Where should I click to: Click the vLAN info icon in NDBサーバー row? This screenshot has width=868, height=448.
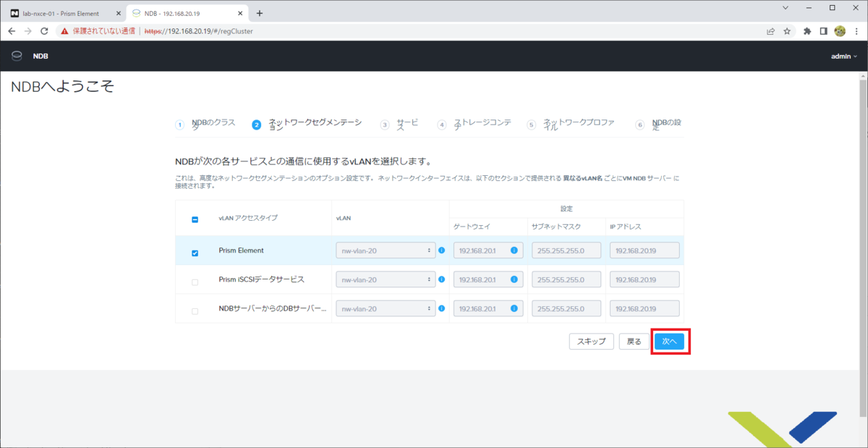441,308
